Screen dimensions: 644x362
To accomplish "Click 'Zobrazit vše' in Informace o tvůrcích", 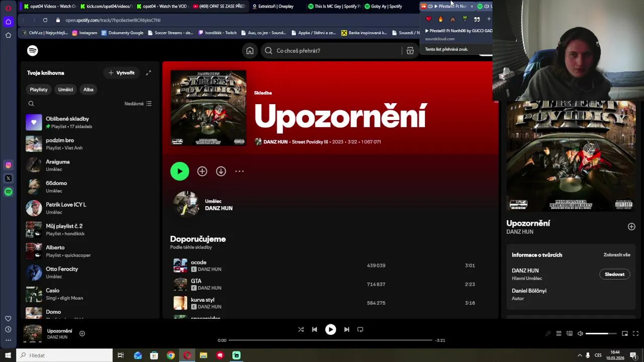I will click(617, 255).
